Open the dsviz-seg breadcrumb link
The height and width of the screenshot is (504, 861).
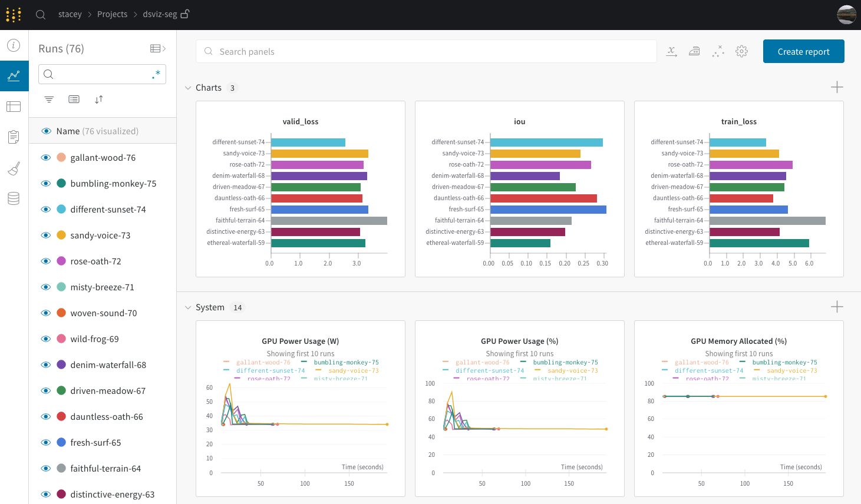point(160,14)
